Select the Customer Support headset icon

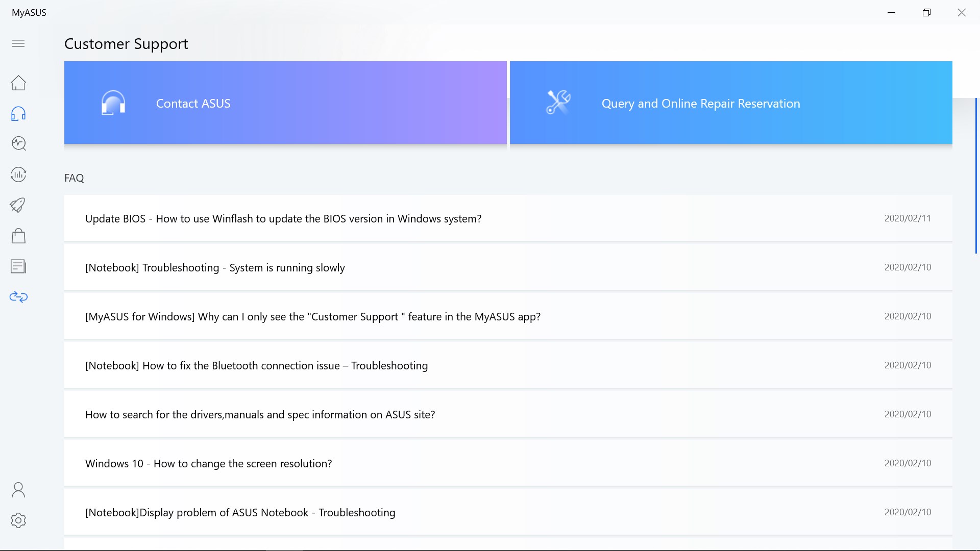coord(18,113)
